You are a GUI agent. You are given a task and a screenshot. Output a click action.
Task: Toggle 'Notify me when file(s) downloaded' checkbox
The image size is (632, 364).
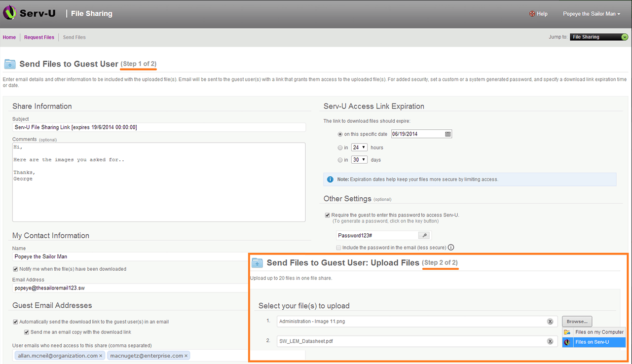pyautogui.click(x=15, y=269)
